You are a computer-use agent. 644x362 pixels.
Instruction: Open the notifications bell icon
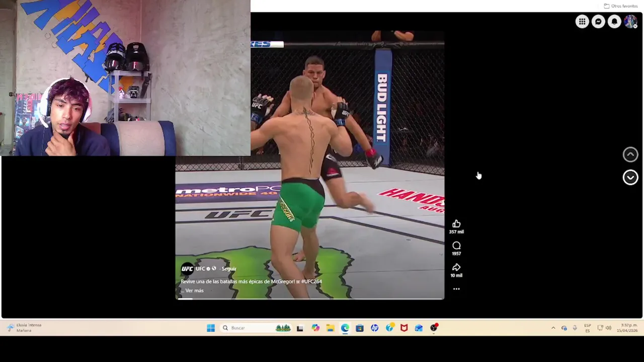614,22
